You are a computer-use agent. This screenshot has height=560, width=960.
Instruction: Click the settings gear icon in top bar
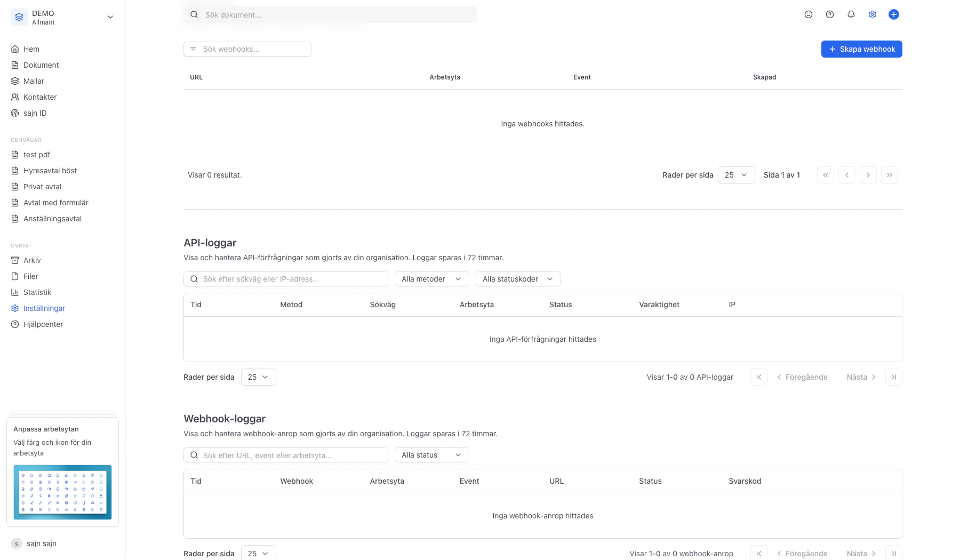click(x=873, y=14)
